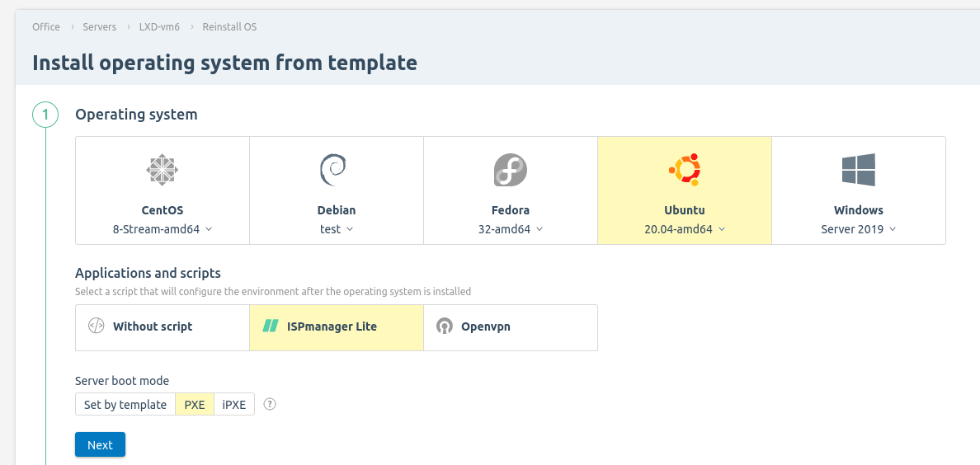The image size is (980, 465).
Task: Select Without script option
Action: pyautogui.click(x=163, y=327)
